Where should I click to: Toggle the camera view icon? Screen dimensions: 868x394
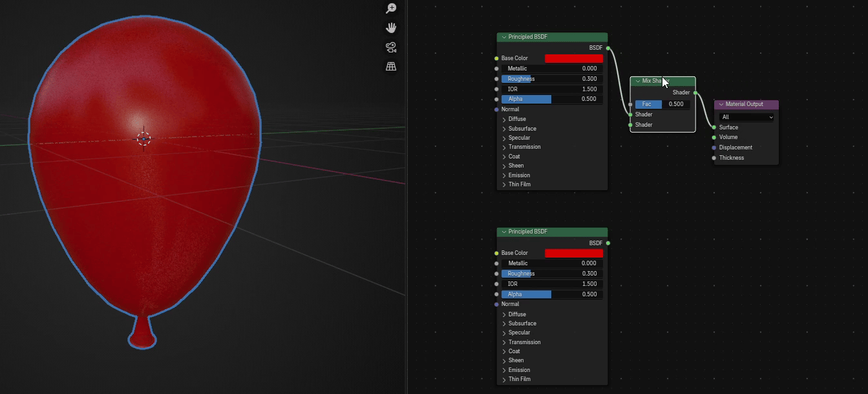click(391, 47)
